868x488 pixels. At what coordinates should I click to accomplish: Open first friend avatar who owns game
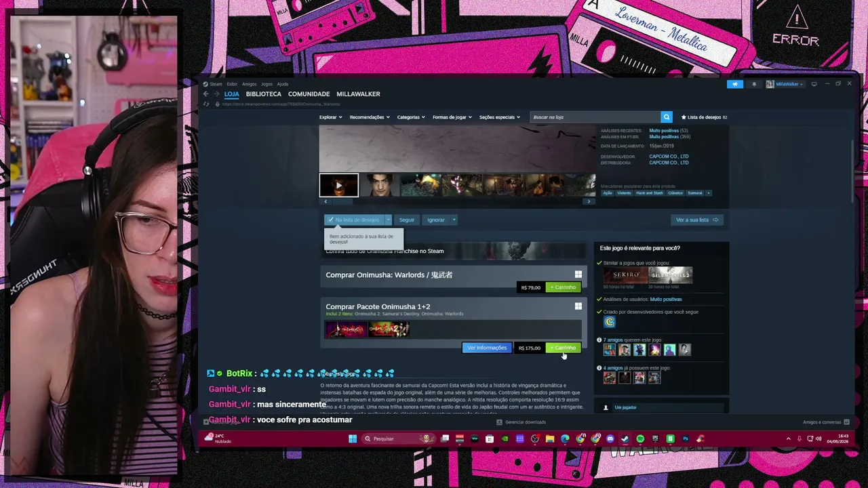coord(610,378)
